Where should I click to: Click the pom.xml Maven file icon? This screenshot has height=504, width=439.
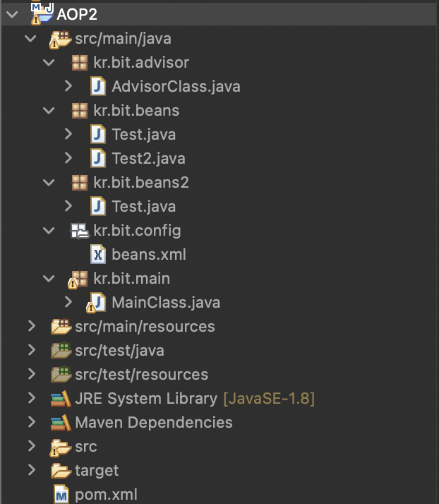tap(61, 494)
